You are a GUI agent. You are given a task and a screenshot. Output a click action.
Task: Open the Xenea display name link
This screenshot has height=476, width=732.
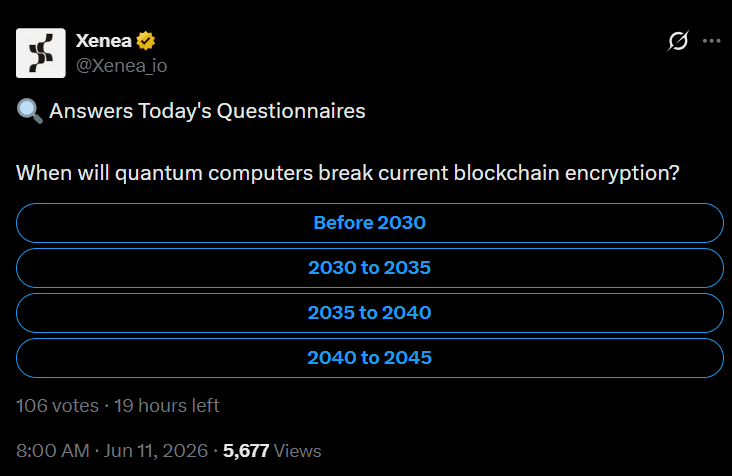point(104,41)
